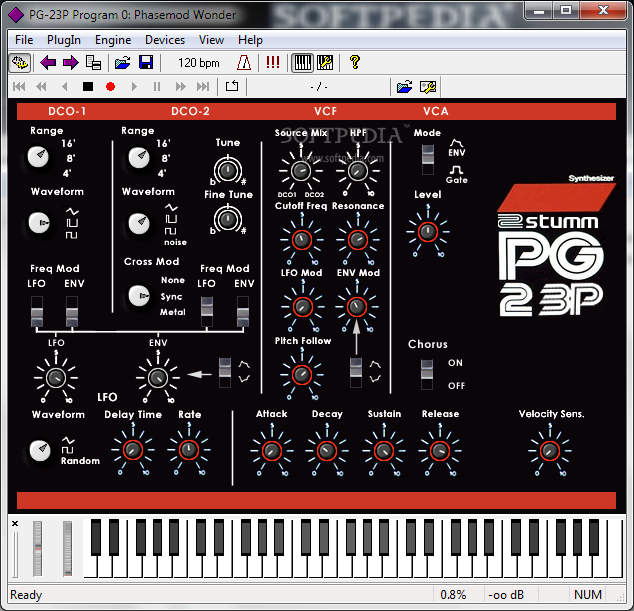Toggle the Chorus ON/OFF switch
Screen dimensions: 634x611
pyautogui.click(x=427, y=374)
